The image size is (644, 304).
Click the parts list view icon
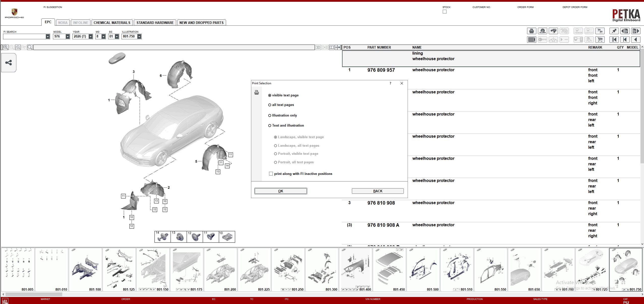[x=532, y=40]
